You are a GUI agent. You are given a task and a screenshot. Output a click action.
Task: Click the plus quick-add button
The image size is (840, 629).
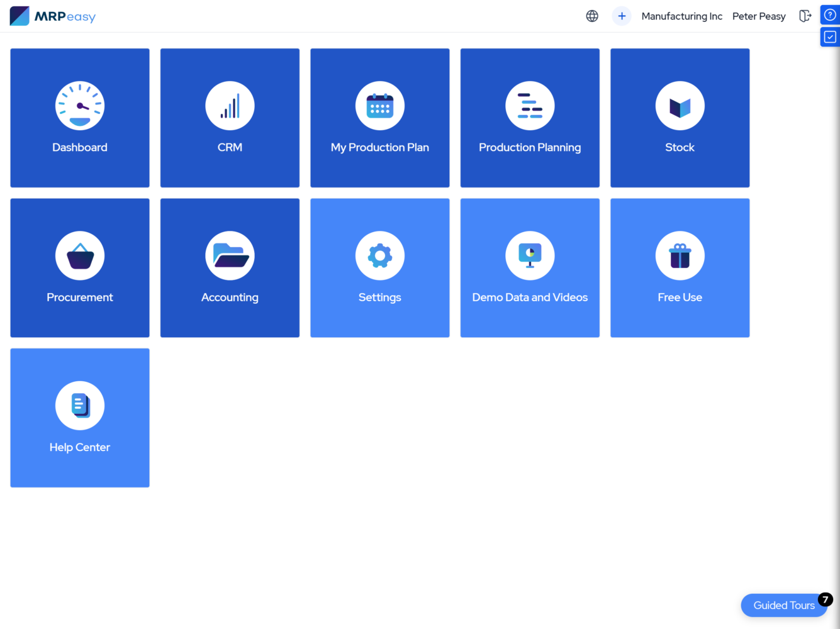point(622,16)
